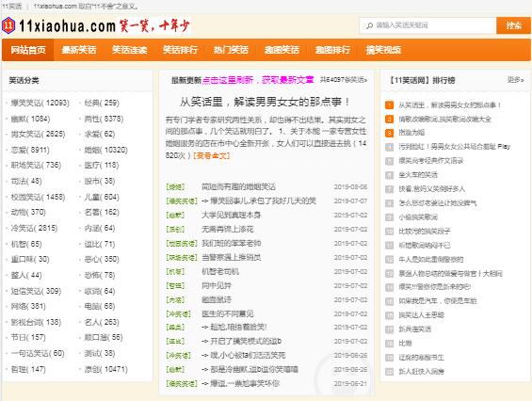Viewport: 532px width, 401px height.
Task: Open the 笑话连载 nav tab
Action: pyautogui.click(x=129, y=50)
